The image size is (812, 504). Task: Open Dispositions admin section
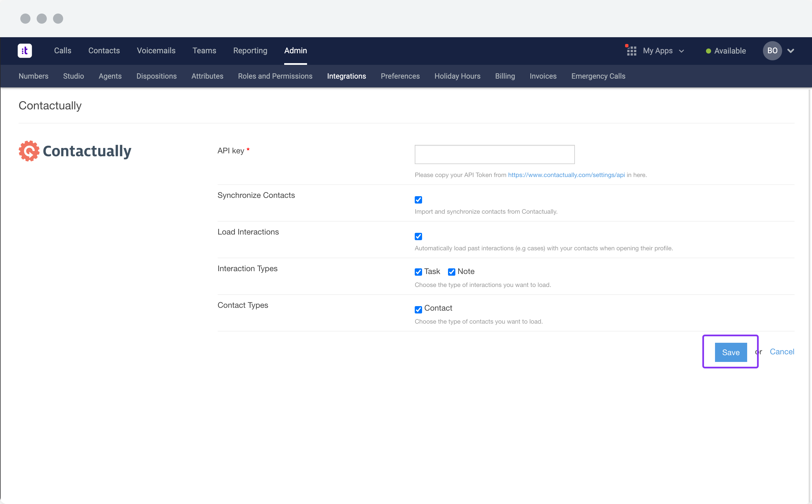156,76
